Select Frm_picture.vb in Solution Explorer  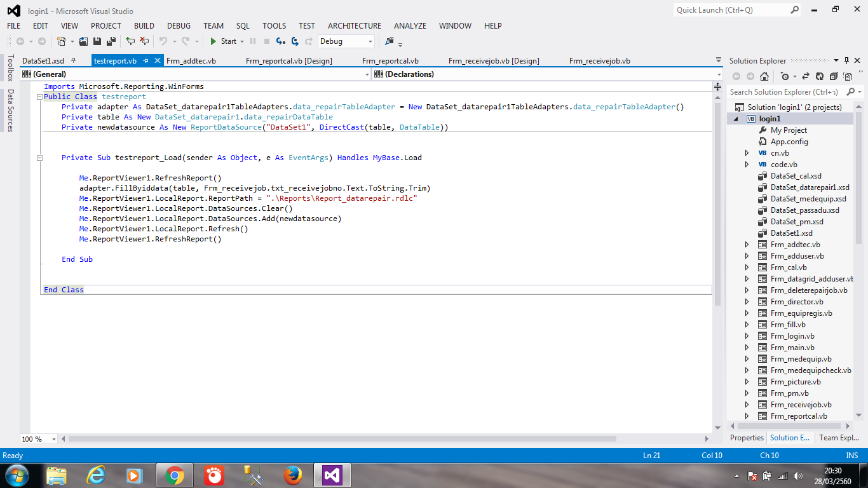coord(796,382)
